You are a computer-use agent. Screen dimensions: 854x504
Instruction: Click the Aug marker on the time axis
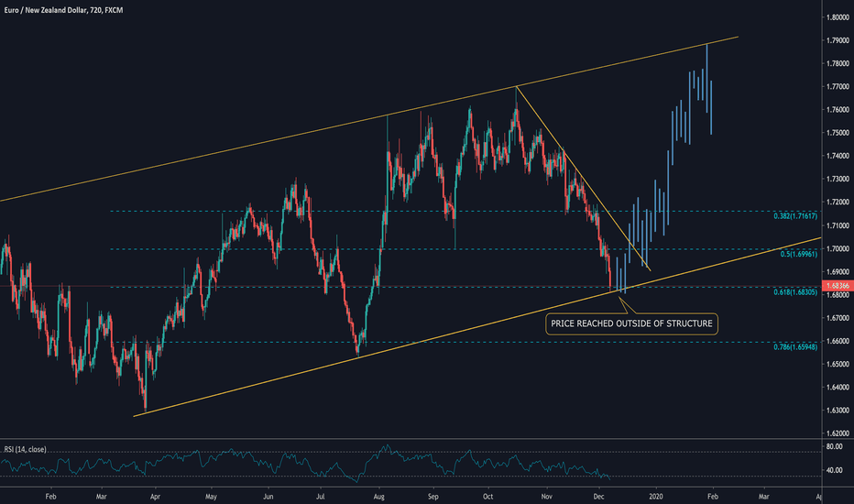pyautogui.click(x=378, y=494)
